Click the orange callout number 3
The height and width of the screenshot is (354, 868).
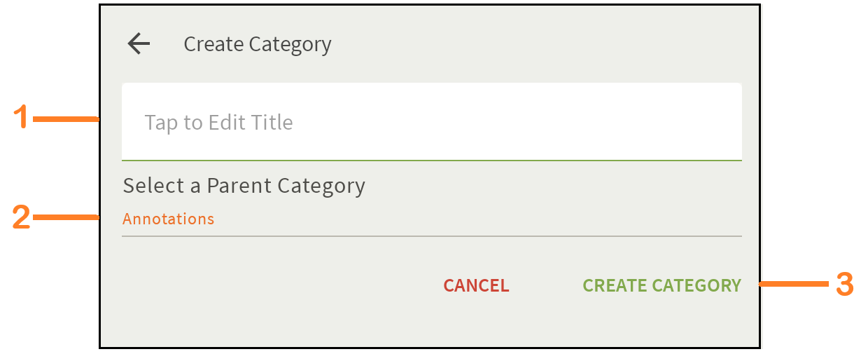(845, 285)
